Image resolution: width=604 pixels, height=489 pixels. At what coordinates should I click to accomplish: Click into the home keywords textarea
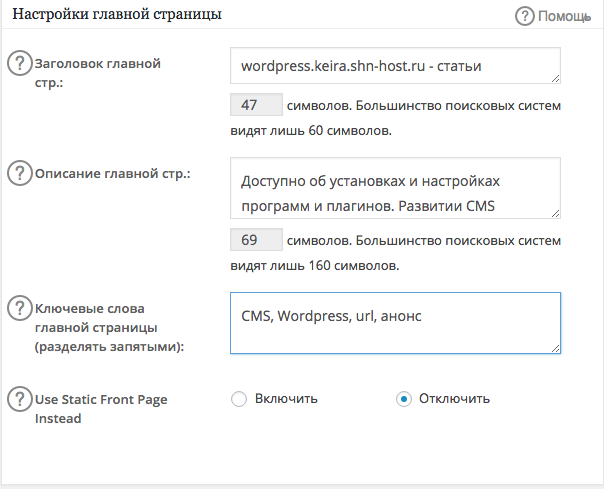[395, 323]
